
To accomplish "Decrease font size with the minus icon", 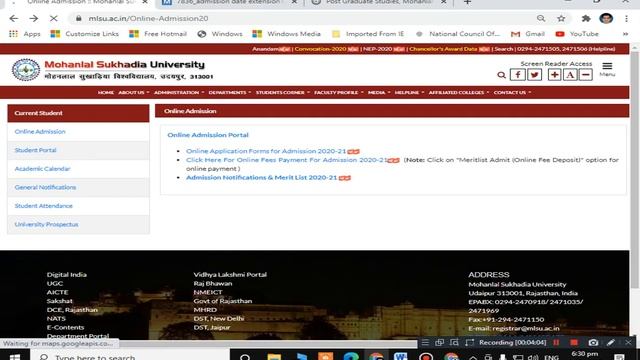I will coord(586,75).
